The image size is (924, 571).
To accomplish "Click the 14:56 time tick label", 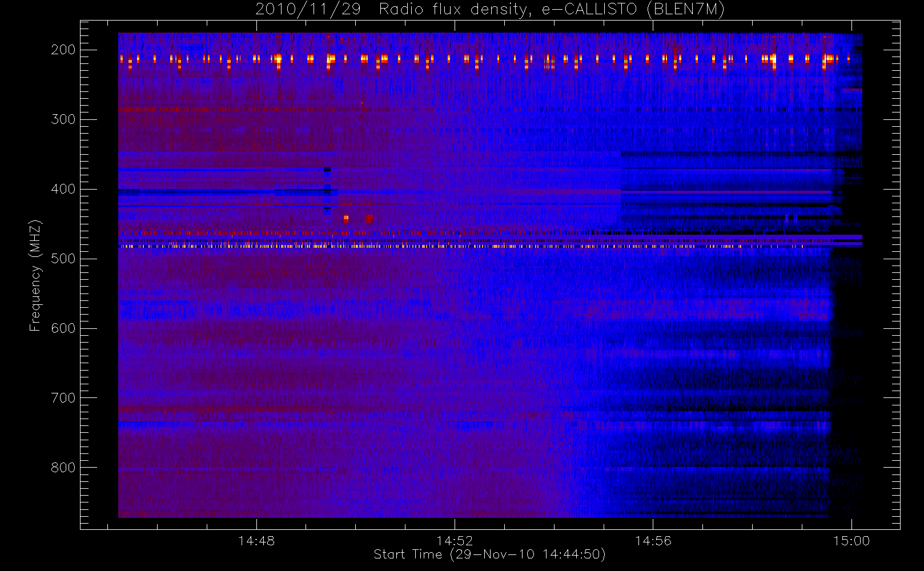I will click(x=653, y=540).
